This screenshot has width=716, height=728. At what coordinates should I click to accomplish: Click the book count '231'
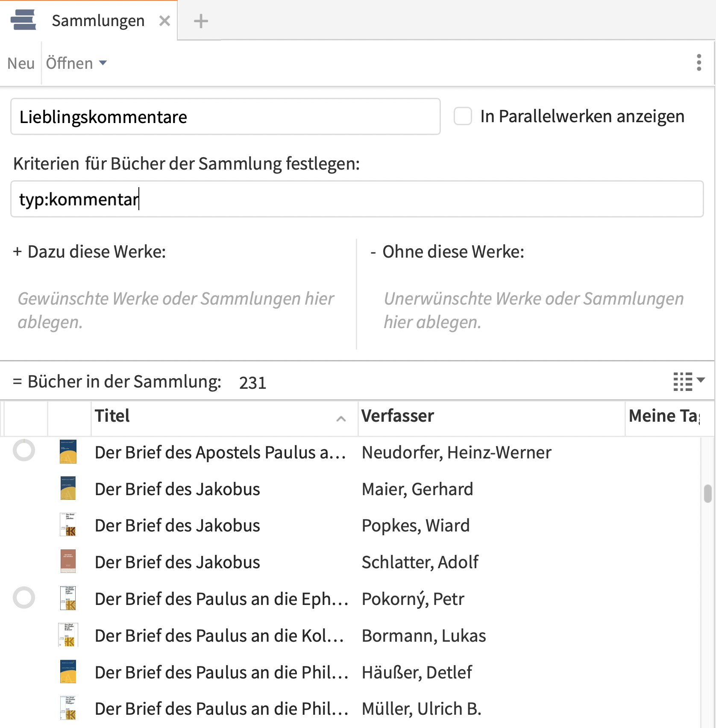[253, 382]
